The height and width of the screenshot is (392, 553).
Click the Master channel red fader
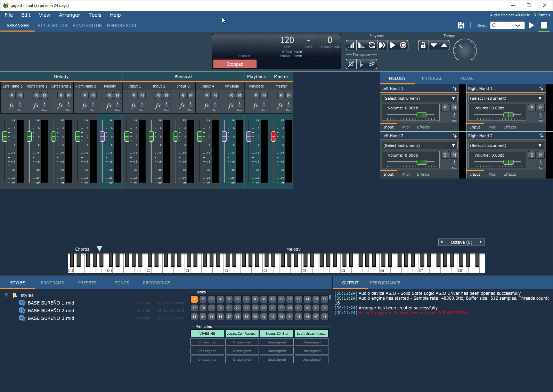pos(274,136)
